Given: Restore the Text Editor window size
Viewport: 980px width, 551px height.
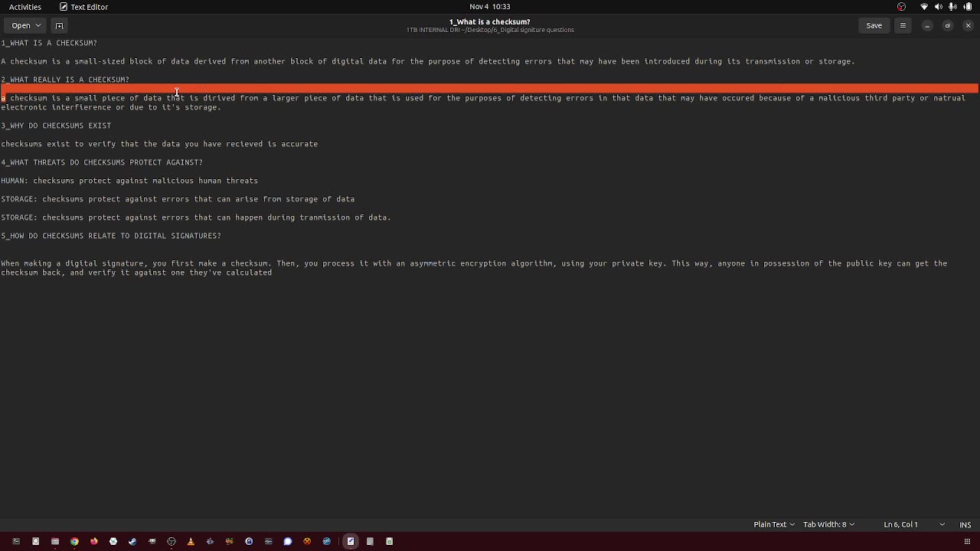Looking at the screenshot, I should point(947,25).
